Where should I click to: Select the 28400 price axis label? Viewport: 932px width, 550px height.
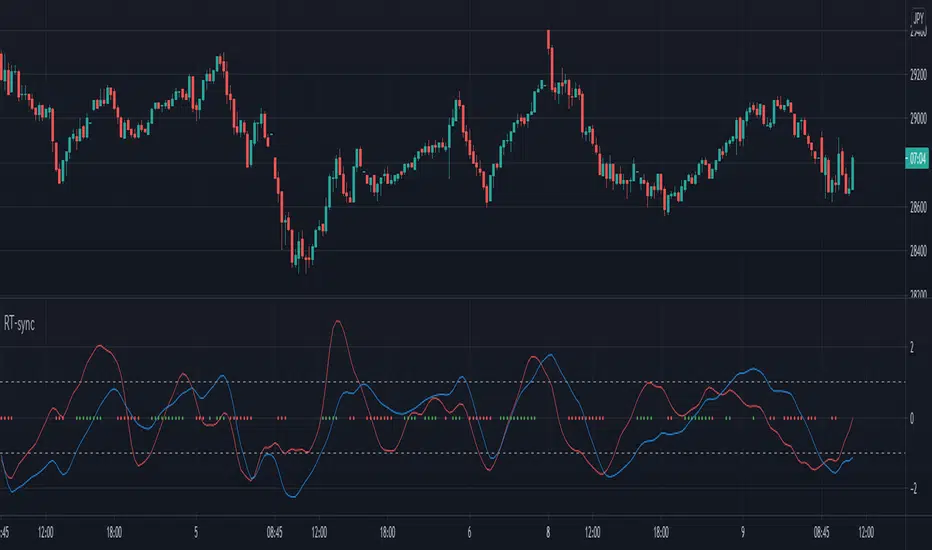point(918,251)
